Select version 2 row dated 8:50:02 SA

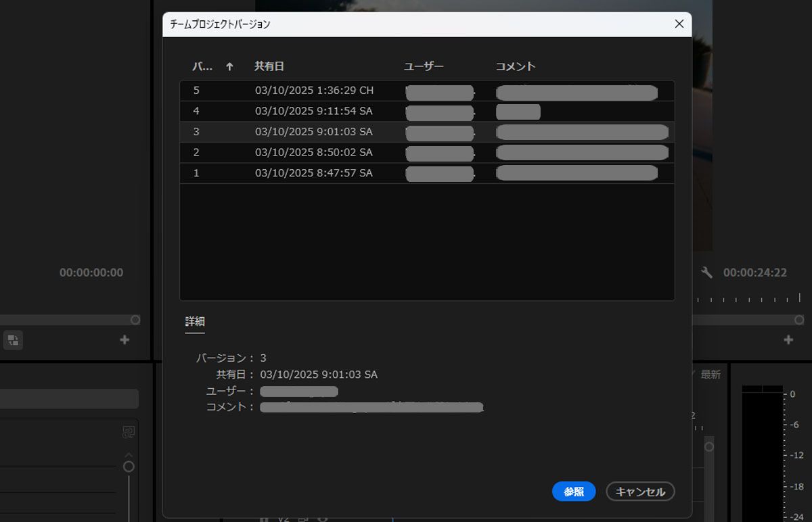[427, 152]
